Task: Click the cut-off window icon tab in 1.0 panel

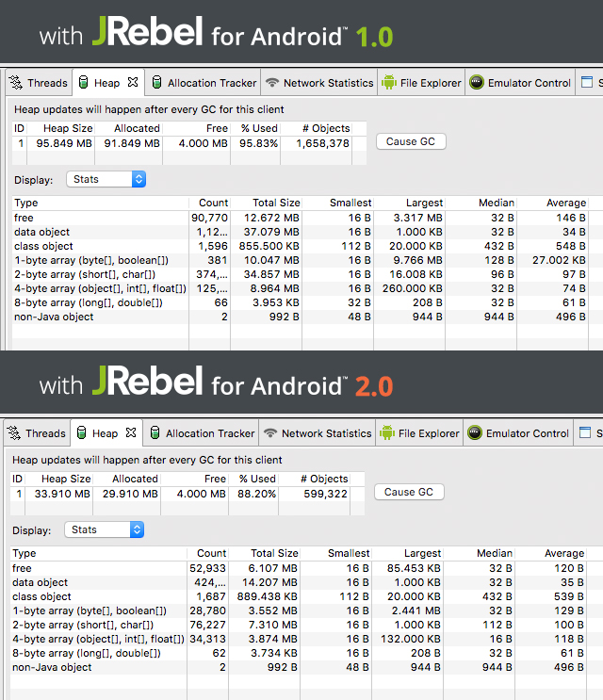Action: pos(589,83)
